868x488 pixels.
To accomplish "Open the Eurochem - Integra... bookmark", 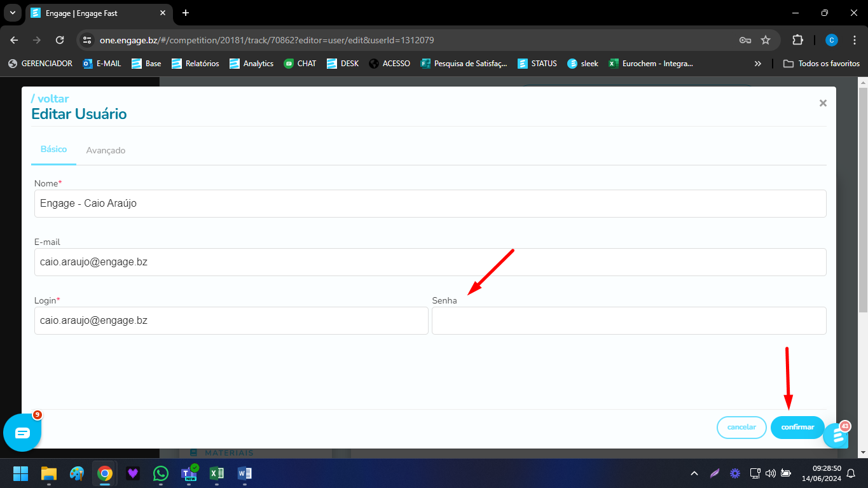I will tap(651, 64).
